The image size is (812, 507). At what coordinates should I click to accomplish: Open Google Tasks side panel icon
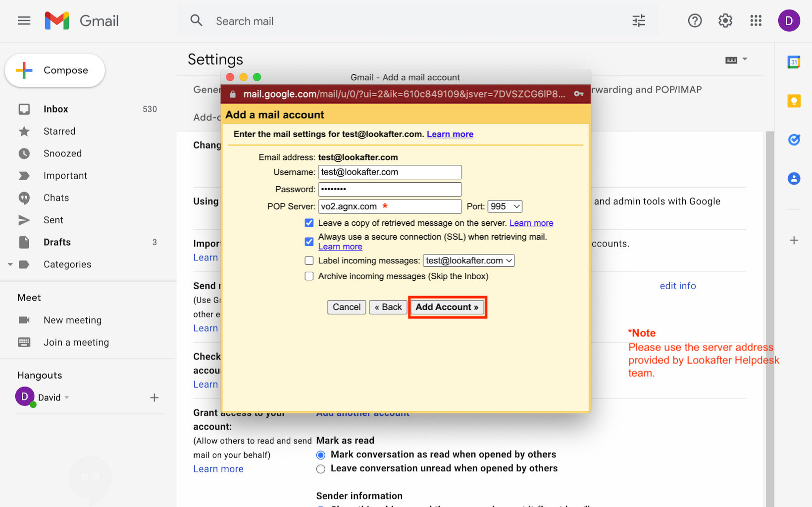point(794,140)
